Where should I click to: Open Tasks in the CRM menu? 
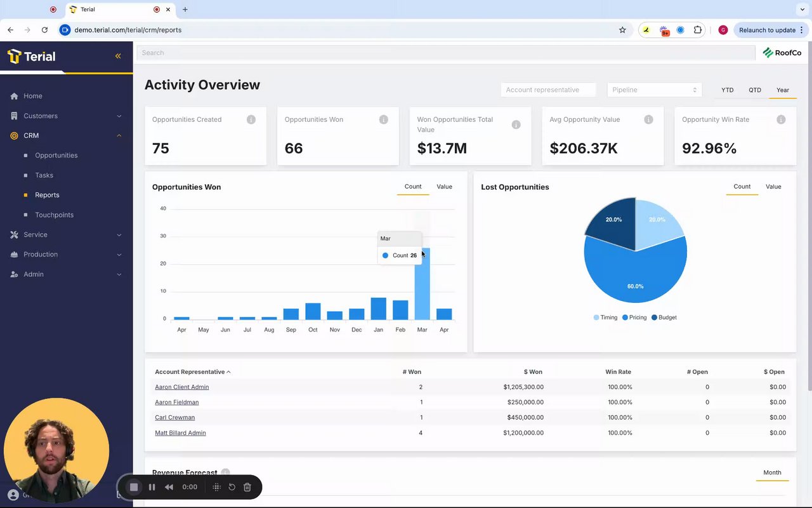[44, 175]
